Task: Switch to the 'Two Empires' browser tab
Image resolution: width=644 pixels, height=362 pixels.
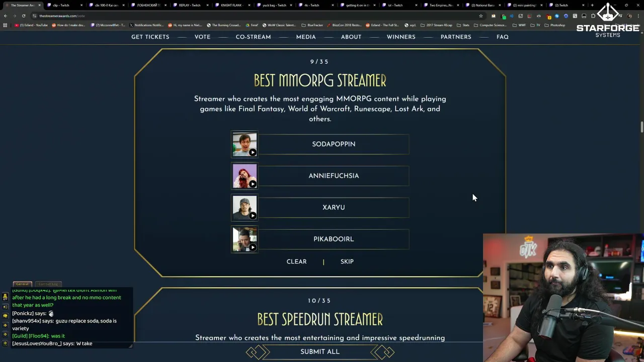Action: coord(441,5)
